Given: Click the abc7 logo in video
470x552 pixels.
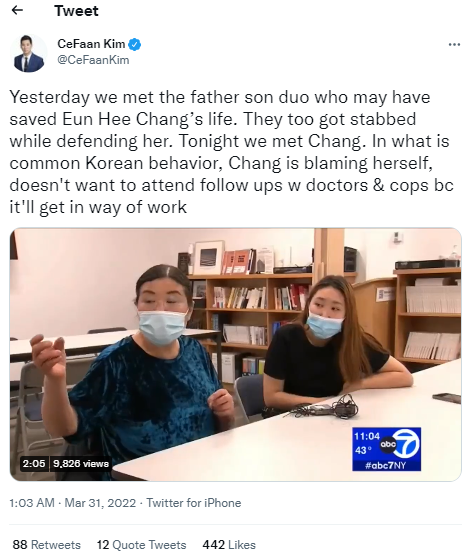Looking at the screenshot, I should tap(402, 444).
